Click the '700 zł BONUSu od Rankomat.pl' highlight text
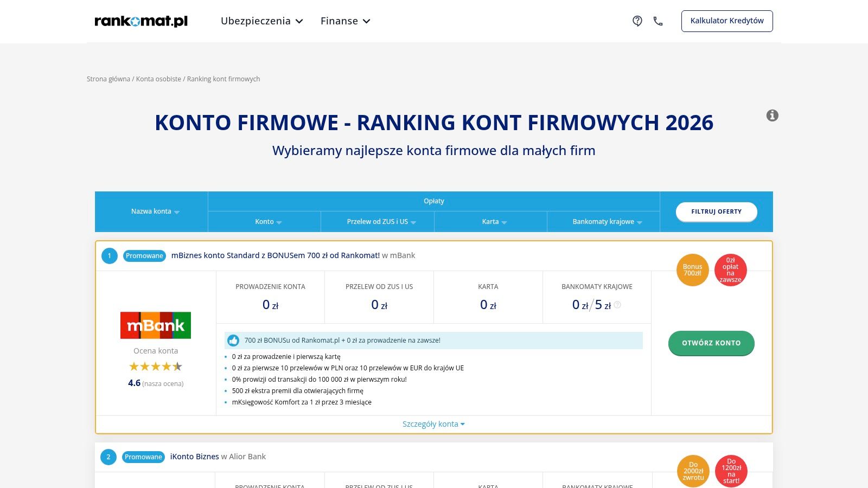868x488 pixels. 342,341
